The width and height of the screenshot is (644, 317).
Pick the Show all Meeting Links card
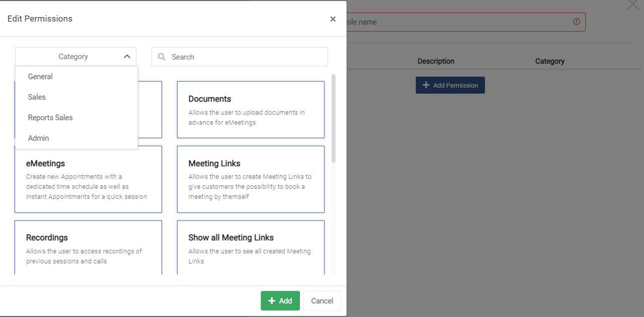[x=251, y=247]
